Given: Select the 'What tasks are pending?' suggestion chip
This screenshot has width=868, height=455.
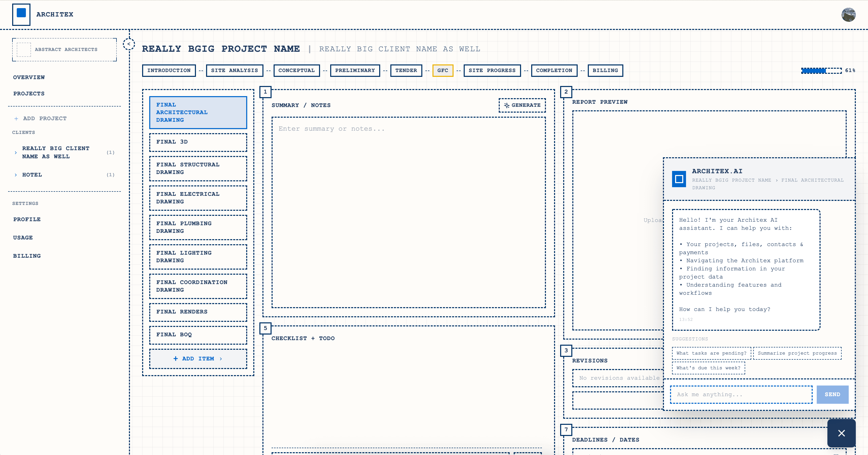Looking at the screenshot, I should (711, 353).
